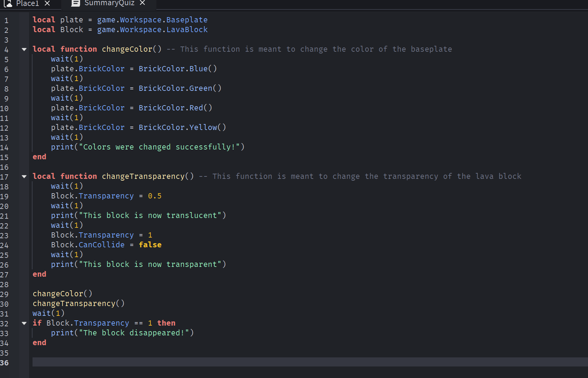Click wait(1) on line 18

point(67,186)
